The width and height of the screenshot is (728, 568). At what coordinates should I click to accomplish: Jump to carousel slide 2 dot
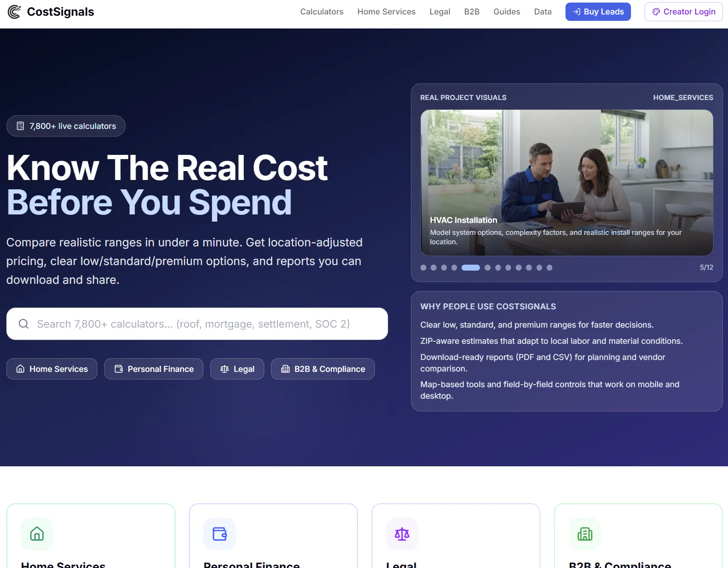[434, 268]
